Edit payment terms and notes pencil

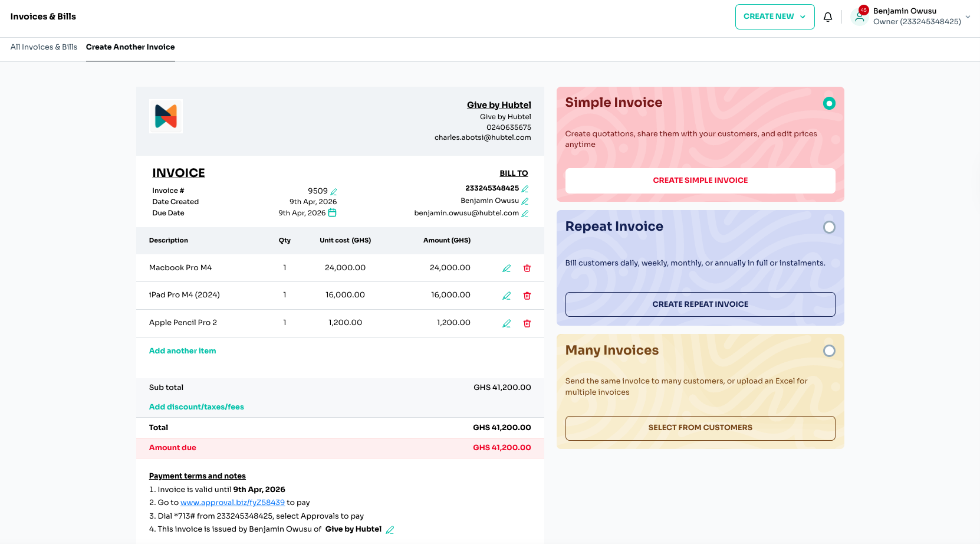pos(390,530)
